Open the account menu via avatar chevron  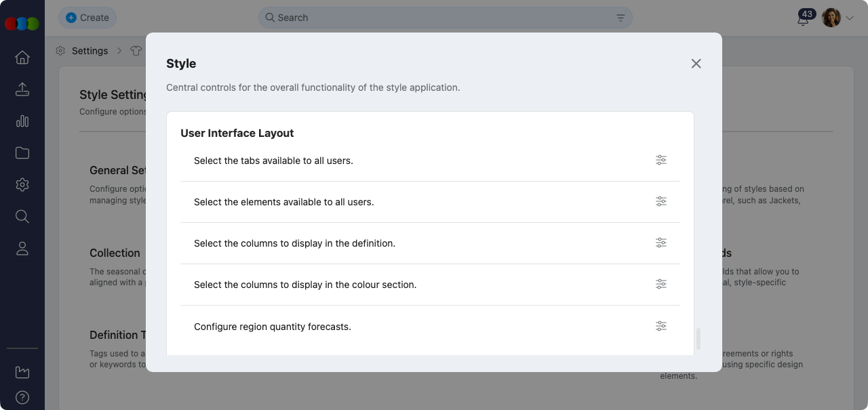coord(849,17)
